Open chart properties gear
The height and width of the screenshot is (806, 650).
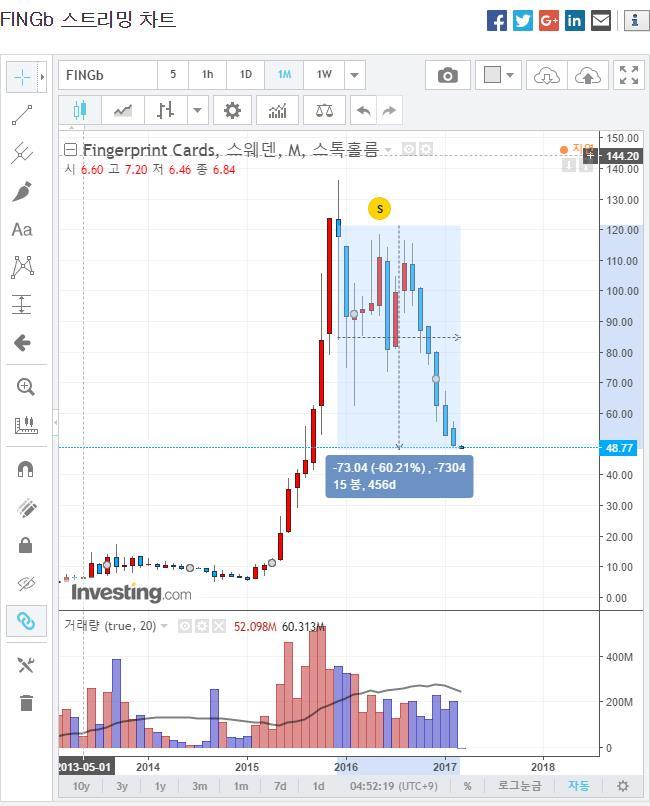(232, 110)
